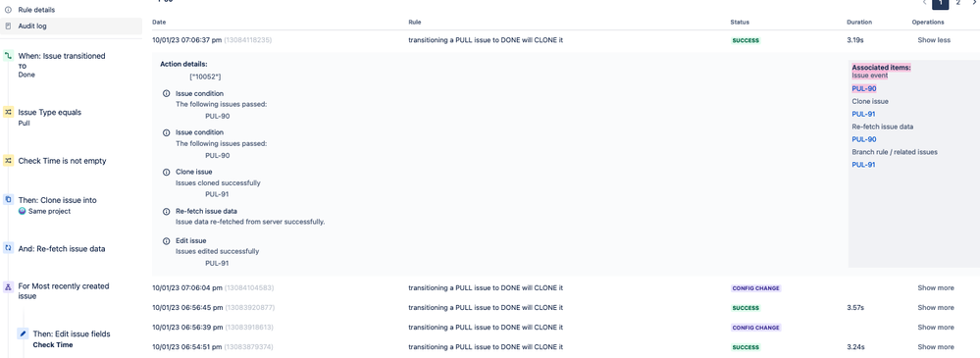Click the Edit issue info icon in details
This screenshot has width=980, height=358.
pyautogui.click(x=166, y=240)
